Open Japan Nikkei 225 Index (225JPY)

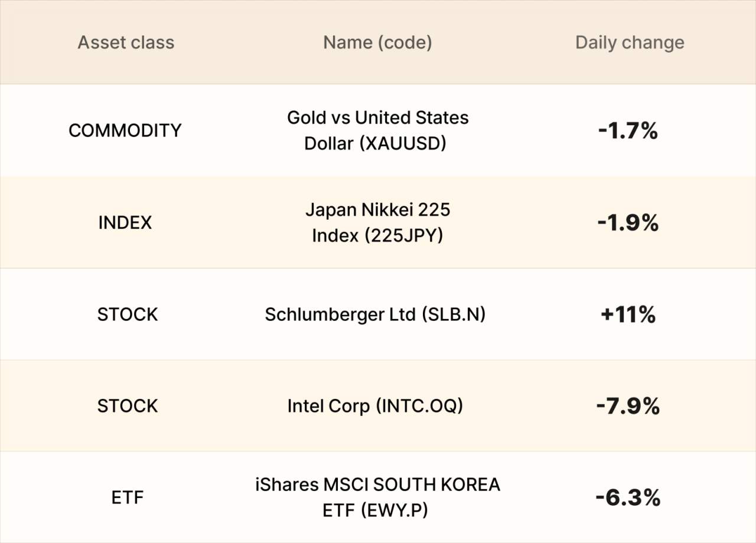click(x=377, y=223)
